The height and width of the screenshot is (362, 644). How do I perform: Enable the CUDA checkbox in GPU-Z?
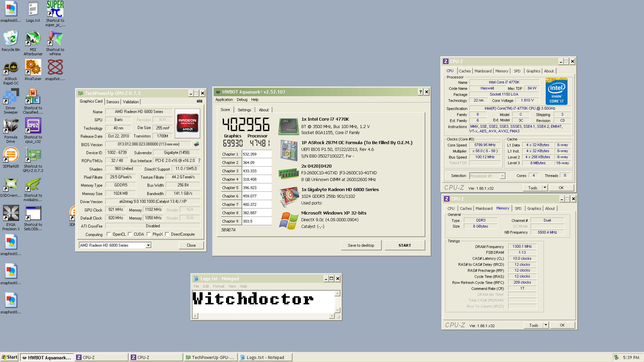pos(130,234)
